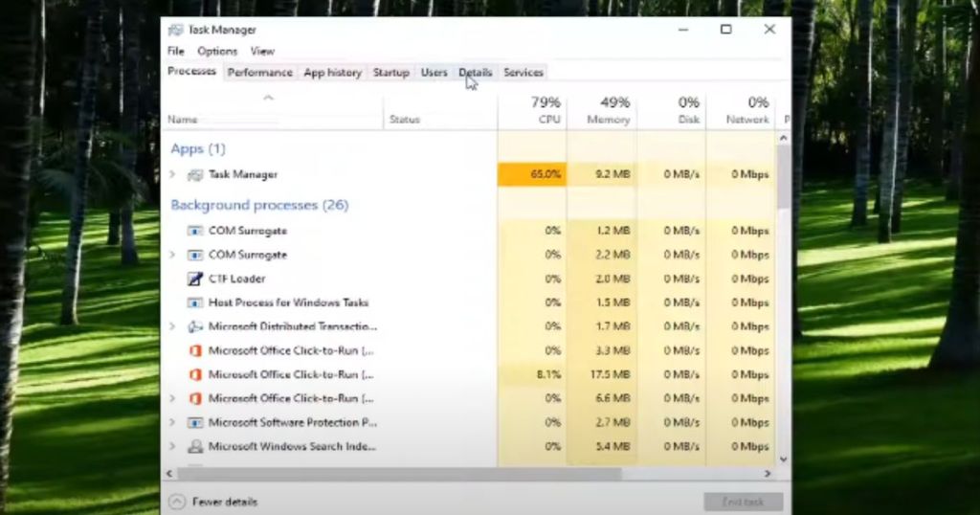This screenshot has width=980, height=515.
Task: Expand the second COM Surrogate row
Action: pyautogui.click(x=173, y=255)
